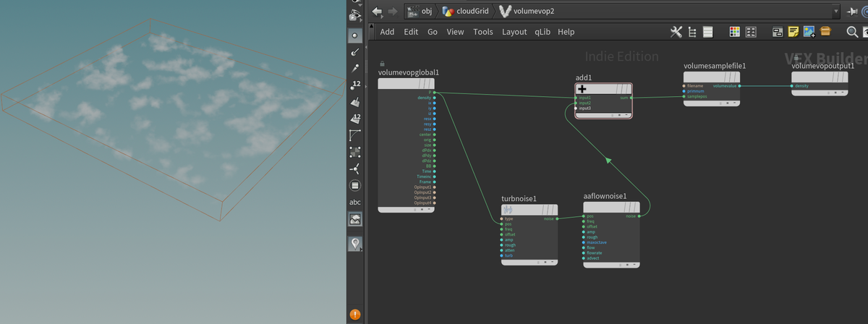
Task: Click the input3 connector on add1
Action: pyautogui.click(x=576, y=108)
